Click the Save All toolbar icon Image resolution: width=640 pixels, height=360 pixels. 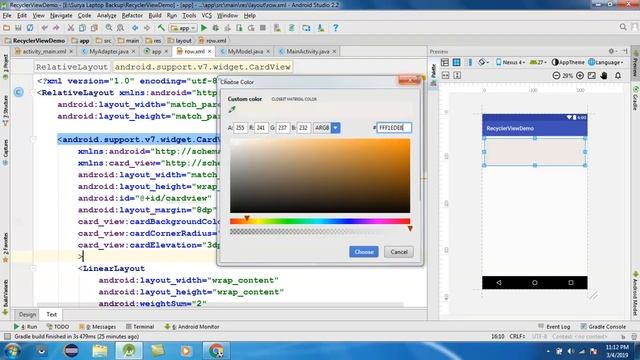click(x=18, y=28)
